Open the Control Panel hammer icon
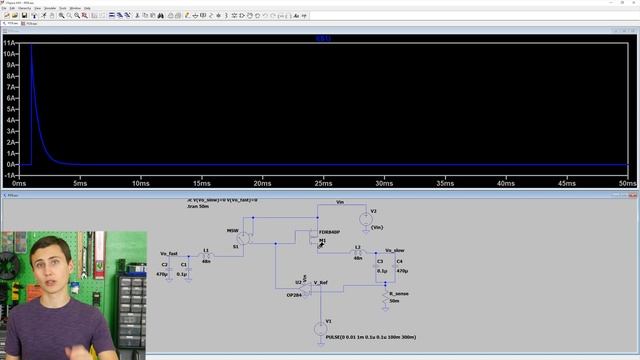This screenshot has height=360, width=640. point(34,16)
